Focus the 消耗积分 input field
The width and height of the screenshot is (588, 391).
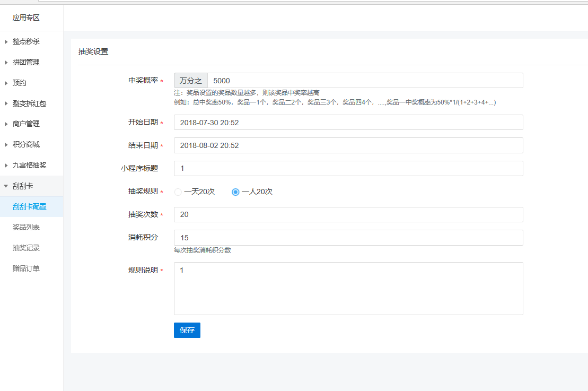pos(348,238)
